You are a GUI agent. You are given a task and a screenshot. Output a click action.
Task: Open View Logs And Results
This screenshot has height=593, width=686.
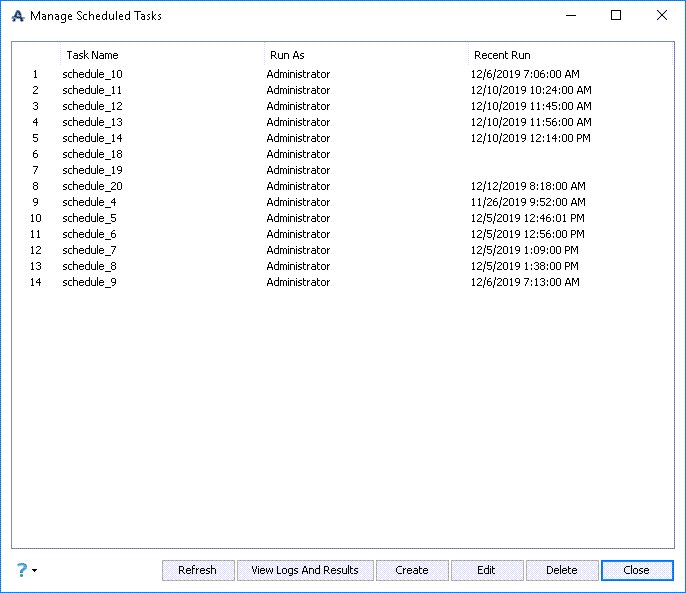pyautogui.click(x=305, y=570)
